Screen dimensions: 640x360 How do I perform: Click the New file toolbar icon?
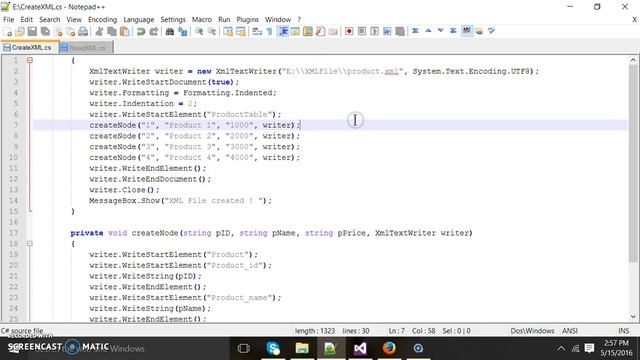tap(7, 31)
